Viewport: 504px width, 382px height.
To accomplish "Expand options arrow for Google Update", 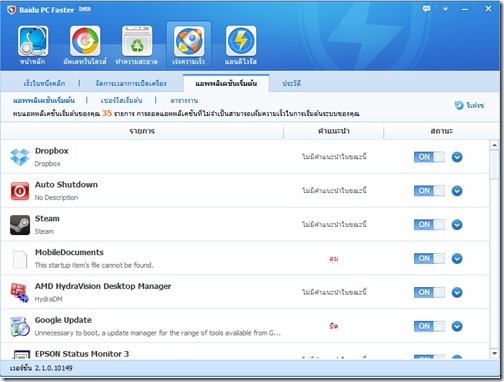I will pos(457,326).
